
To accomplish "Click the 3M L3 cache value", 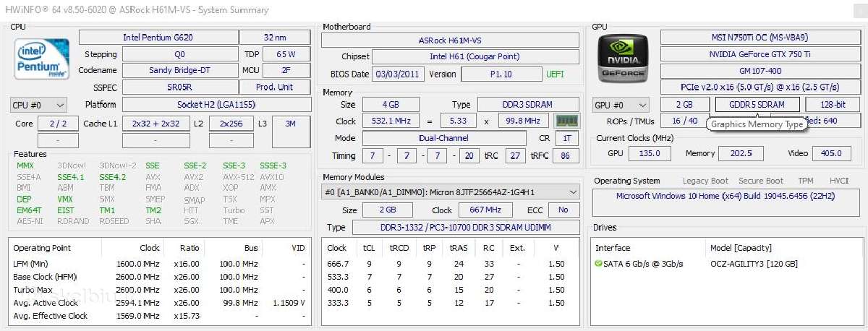I will 291,124.
